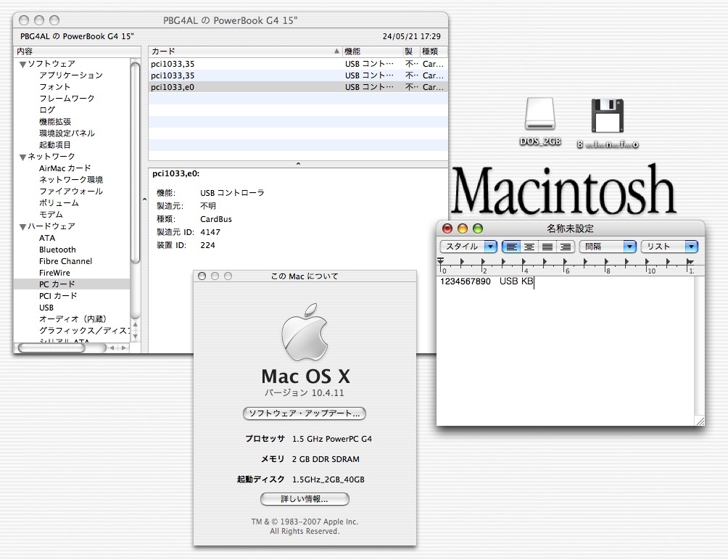
Task: Select the first pci1033,35 card row
Action: coord(298,64)
